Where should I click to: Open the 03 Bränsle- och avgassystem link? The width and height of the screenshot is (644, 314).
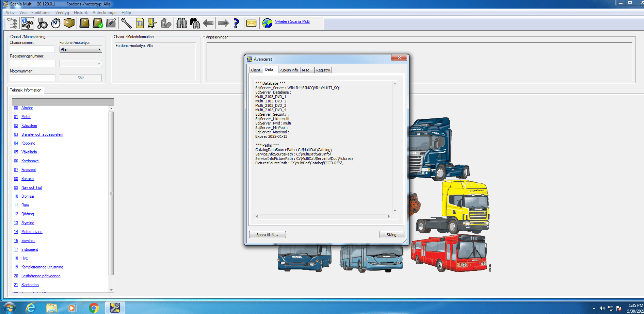(x=42, y=134)
